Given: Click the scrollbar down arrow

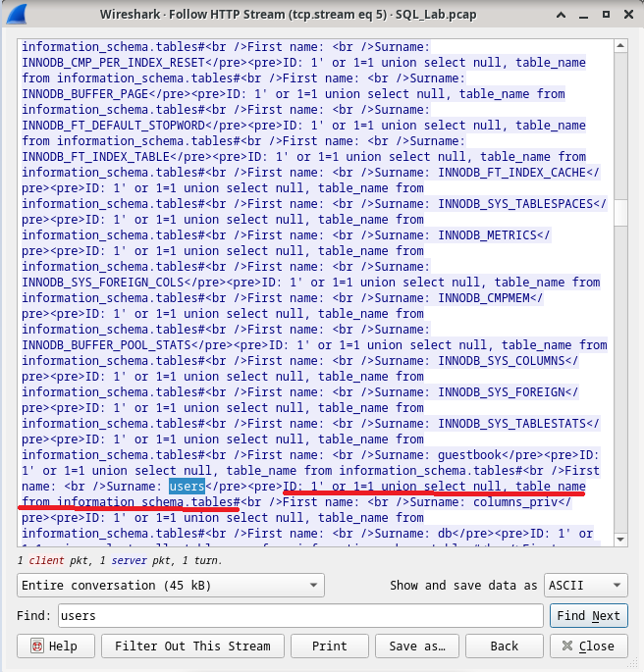Looking at the screenshot, I should [x=620, y=540].
